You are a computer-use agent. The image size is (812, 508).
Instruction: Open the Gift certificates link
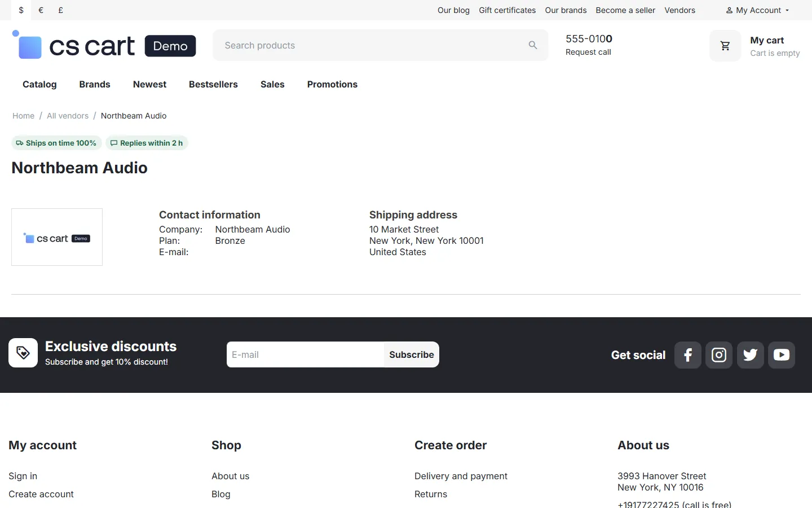click(507, 10)
